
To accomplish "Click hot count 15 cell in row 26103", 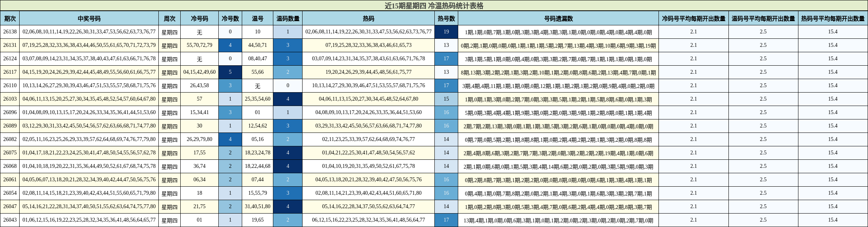I will (446, 99).
